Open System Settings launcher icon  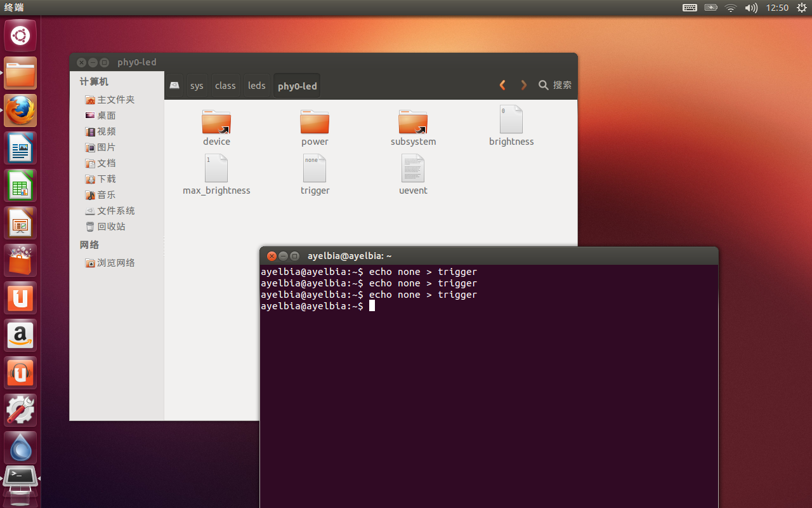coord(20,410)
